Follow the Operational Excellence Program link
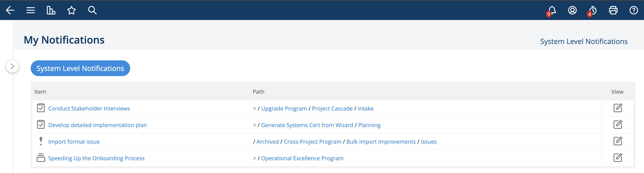The image size is (644, 173). pyautogui.click(x=302, y=158)
